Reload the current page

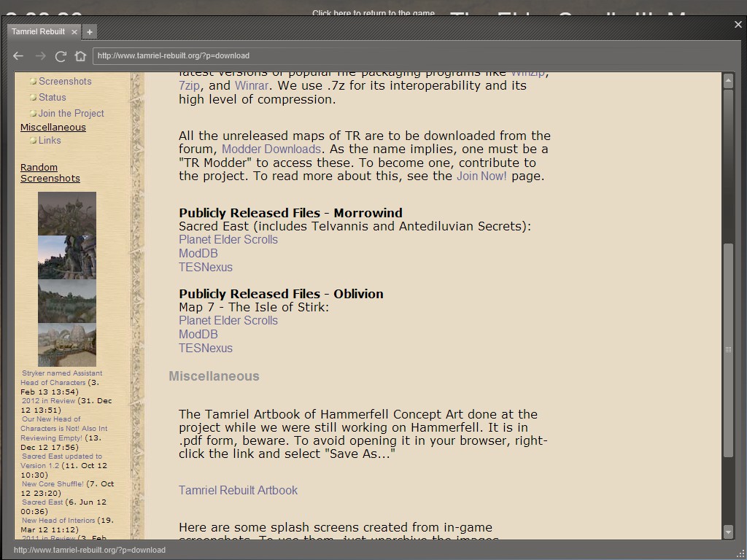[x=61, y=56]
